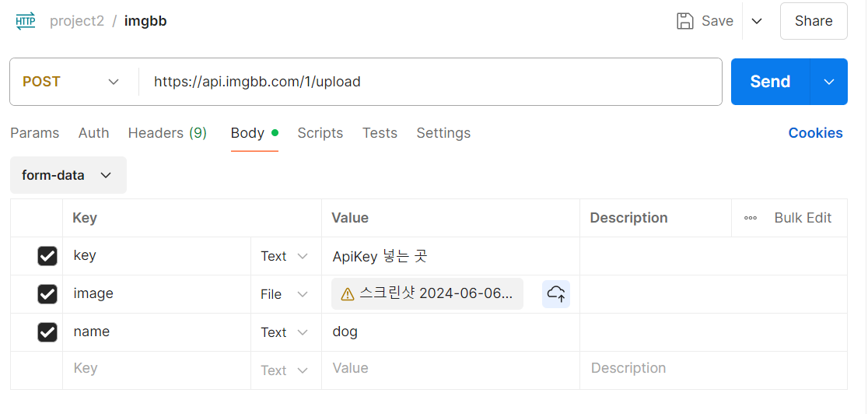Click the Share button
The height and width of the screenshot is (414, 868).
coord(814,21)
